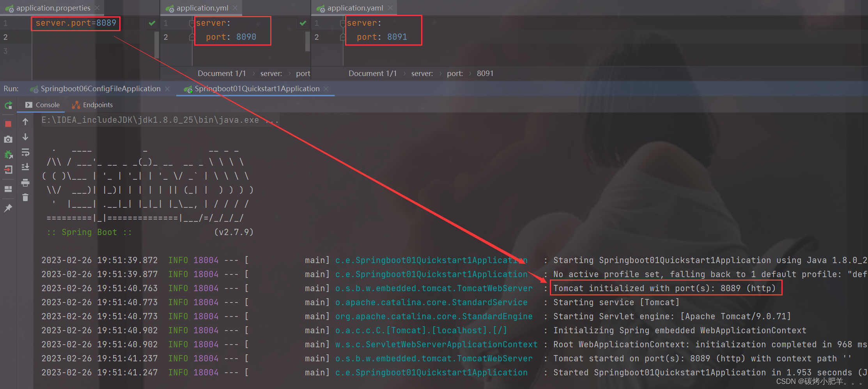Click 'port: 8091' in application.yaml
Image resolution: width=868 pixels, height=389 pixels.
382,37
